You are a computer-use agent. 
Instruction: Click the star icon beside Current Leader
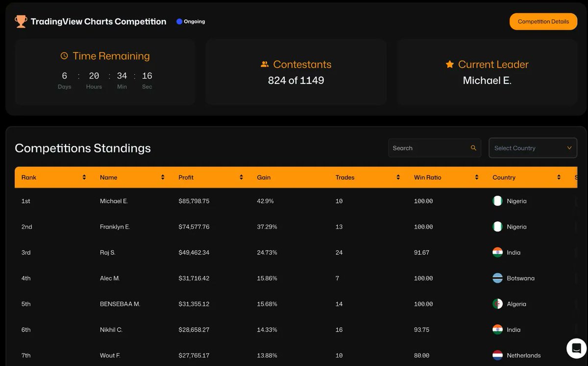450,64
